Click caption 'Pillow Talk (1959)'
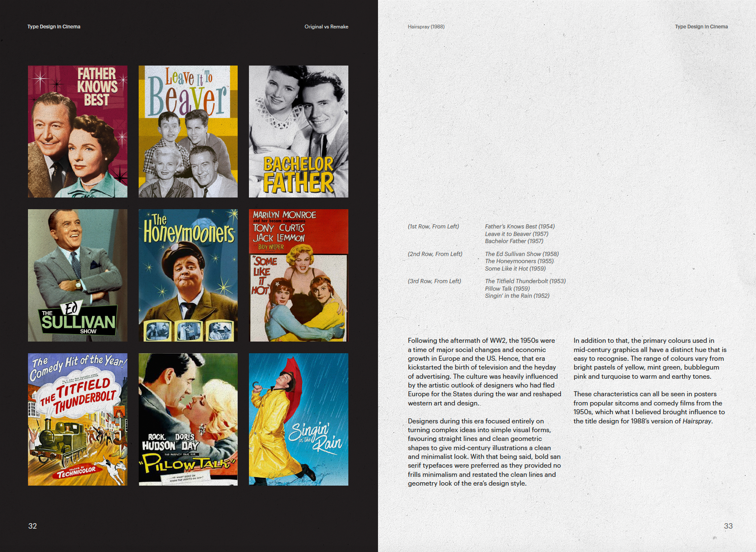This screenshot has height=552, width=756. pyautogui.click(x=507, y=289)
